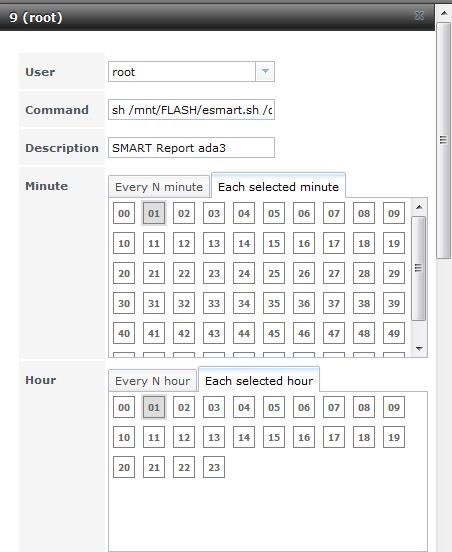The width and height of the screenshot is (452, 552).
Task: Toggle hour 23 button
Action: (214, 468)
